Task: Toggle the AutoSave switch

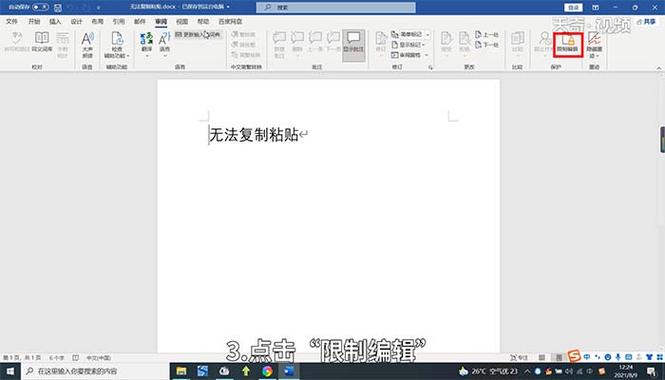Action: coord(40,7)
